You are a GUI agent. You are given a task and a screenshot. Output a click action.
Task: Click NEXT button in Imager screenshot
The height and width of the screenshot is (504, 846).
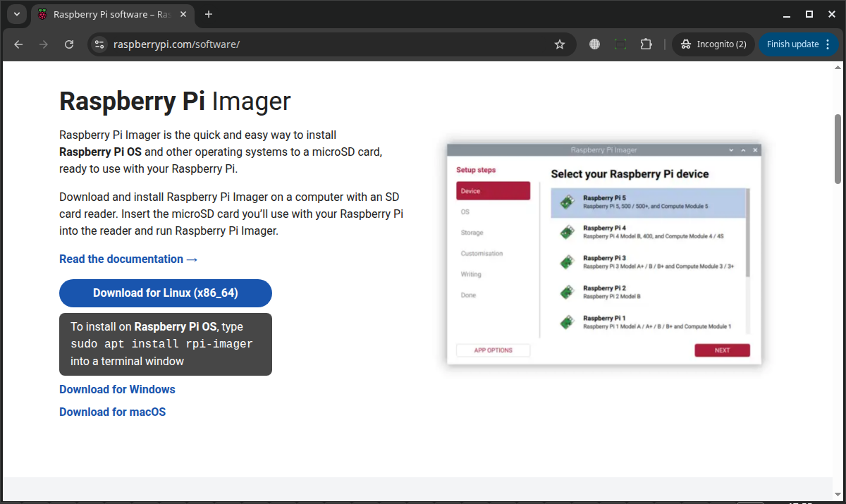(722, 350)
